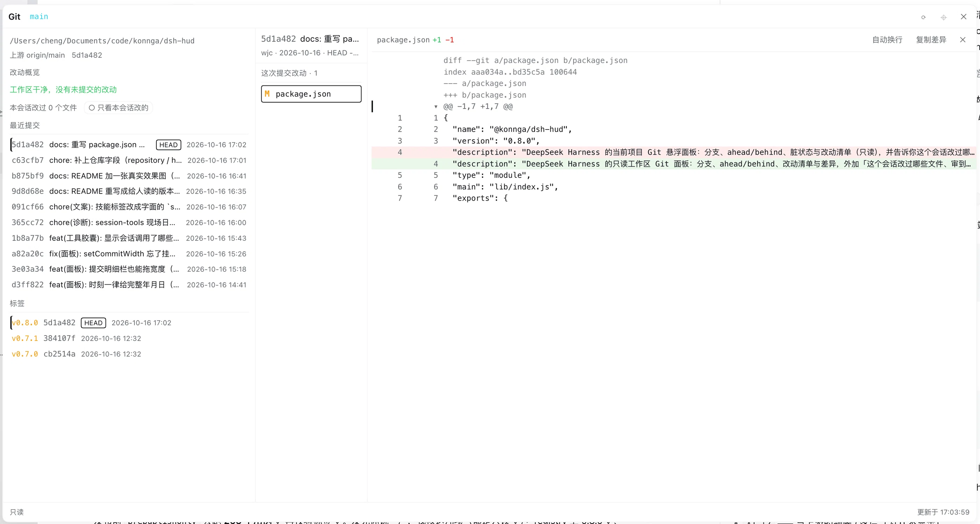Viewport: 980px width, 524px height.
Task: Click the added green description diff line
Action: click(674, 163)
